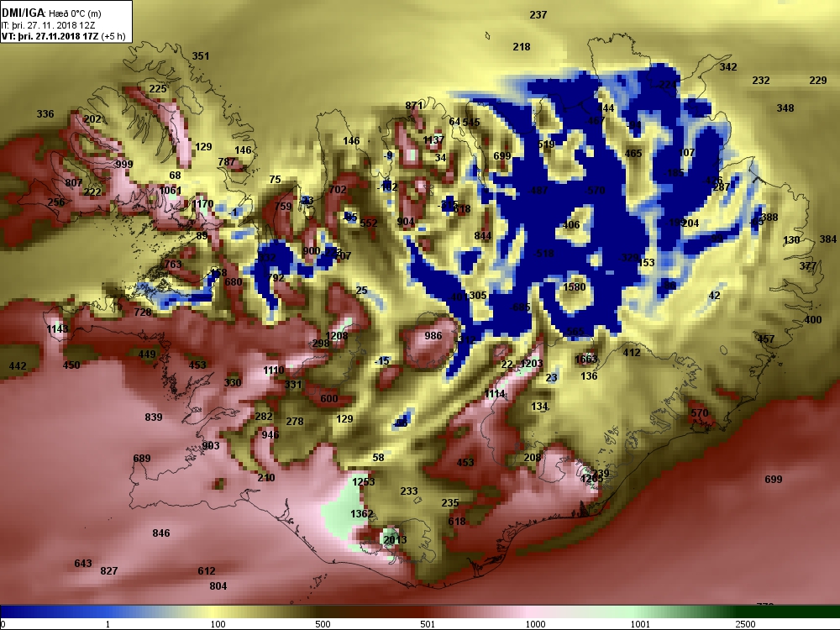This screenshot has height=630, width=840.
Task: Click the map value '1253'
Action: point(363,481)
